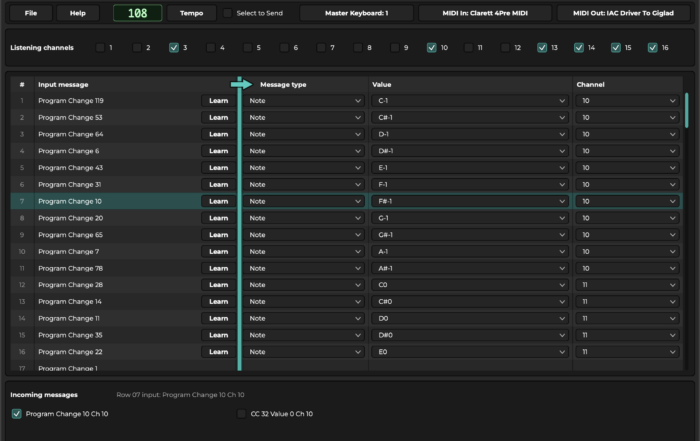Select the Program Change 20 input message
Image resolution: width=700 pixels, height=441 pixels.
[71, 218]
